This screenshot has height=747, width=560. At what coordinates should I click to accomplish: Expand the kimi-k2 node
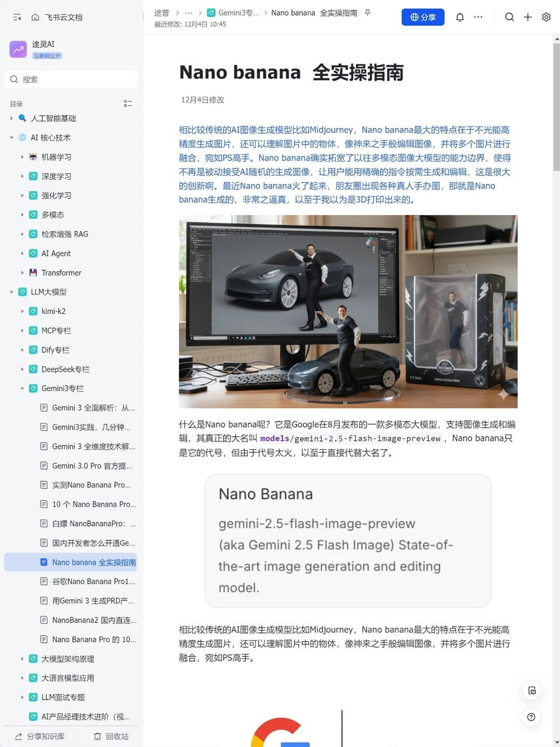pos(22,311)
